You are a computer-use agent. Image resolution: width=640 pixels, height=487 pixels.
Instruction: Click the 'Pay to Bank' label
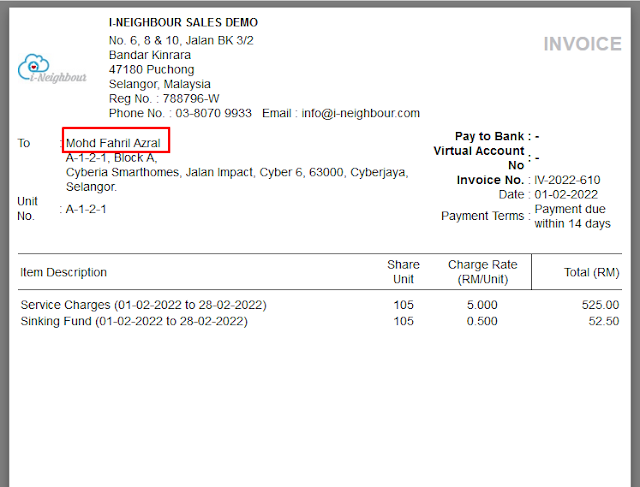click(x=489, y=136)
